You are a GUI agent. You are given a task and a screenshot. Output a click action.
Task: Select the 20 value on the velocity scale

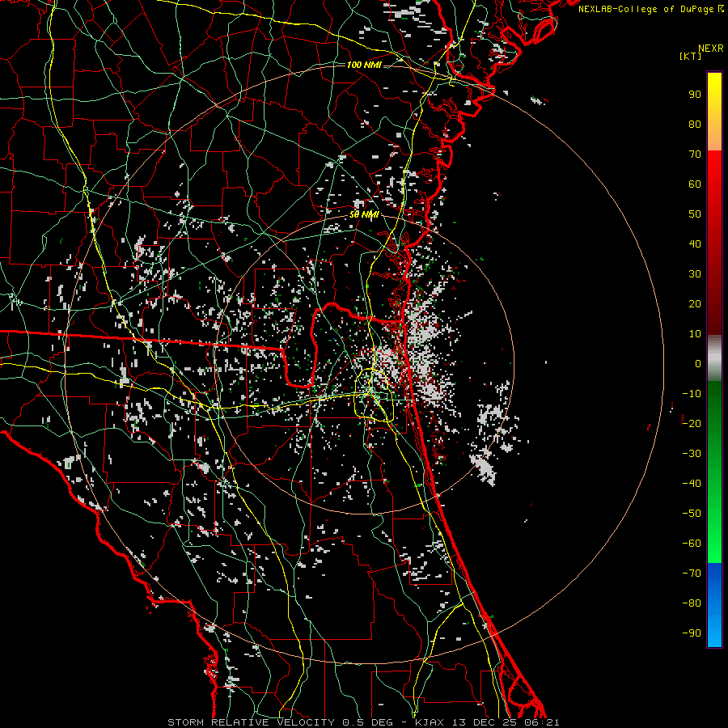point(695,304)
